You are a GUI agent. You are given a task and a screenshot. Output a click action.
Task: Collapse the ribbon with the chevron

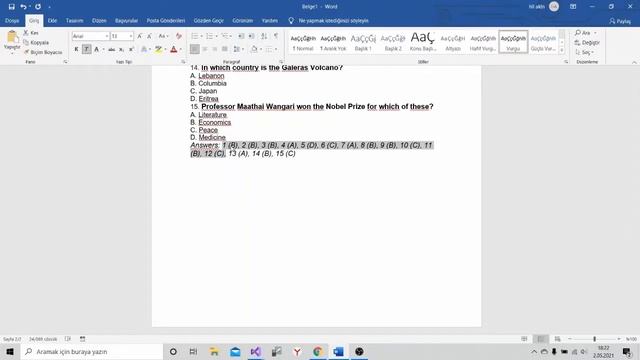634,62
